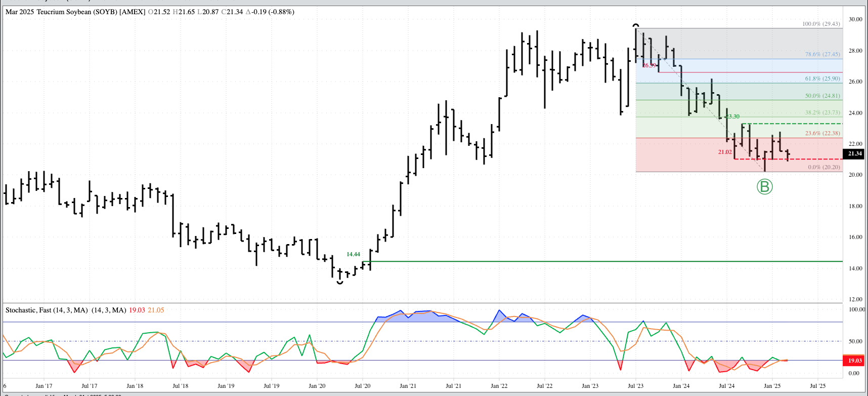Select the 38.2% (23.73) Fibonacci label
Image resolution: width=868 pixels, height=396 pixels.
(x=822, y=113)
